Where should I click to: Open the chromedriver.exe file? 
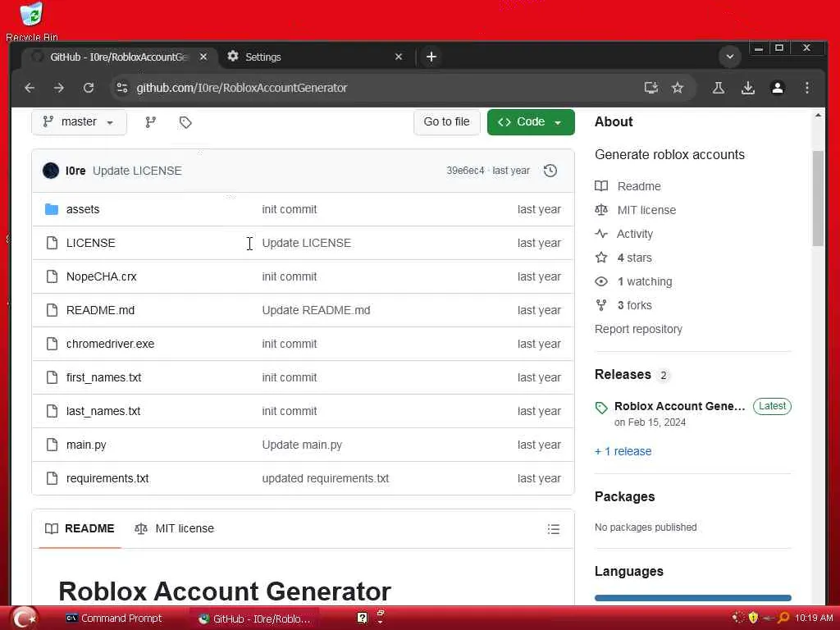(x=111, y=344)
